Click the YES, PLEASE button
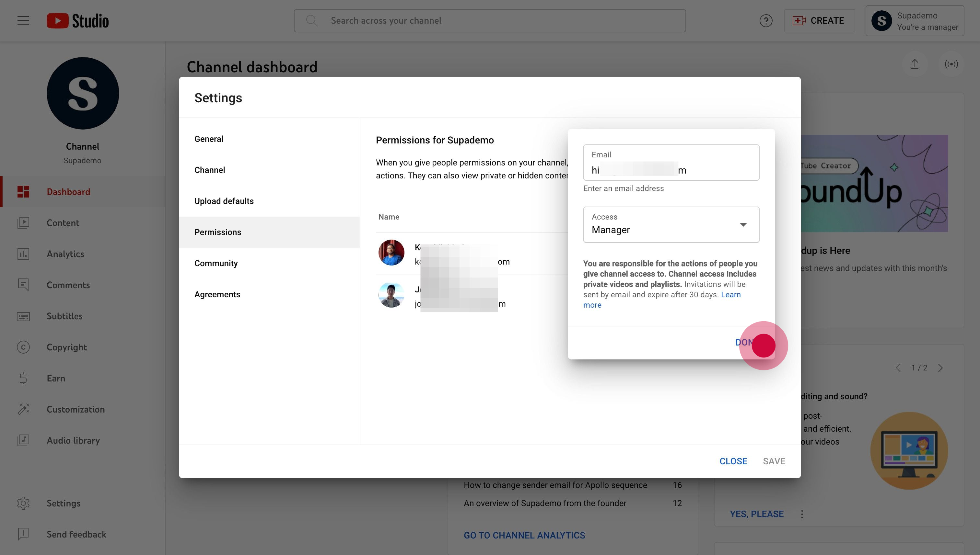The image size is (980, 555). click(x=756, y=514)
